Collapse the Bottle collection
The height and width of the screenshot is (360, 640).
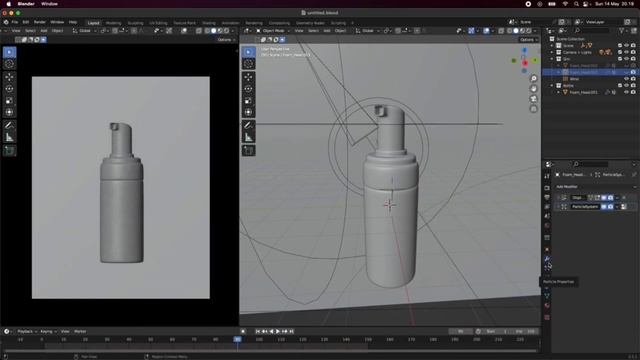[x=552, y=85]
